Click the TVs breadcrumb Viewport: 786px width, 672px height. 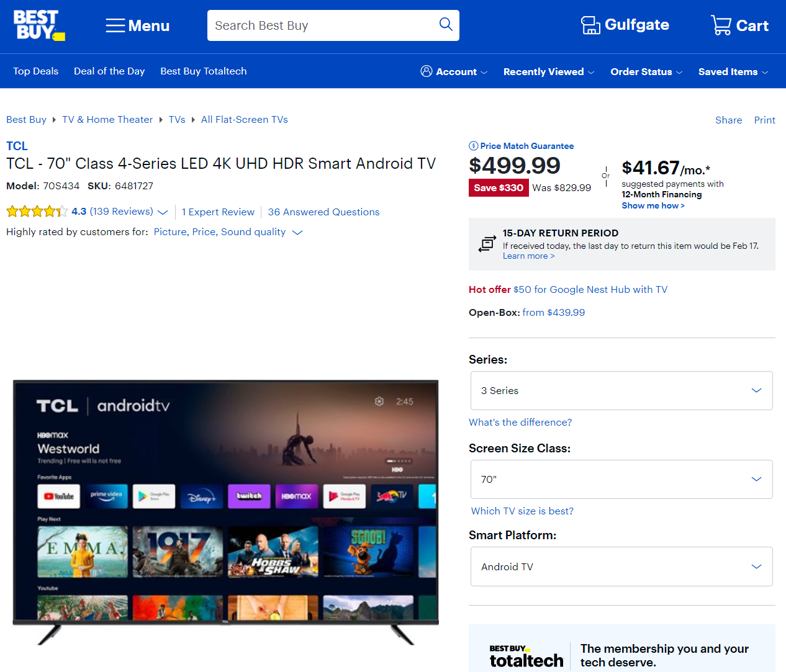[177, 120]
